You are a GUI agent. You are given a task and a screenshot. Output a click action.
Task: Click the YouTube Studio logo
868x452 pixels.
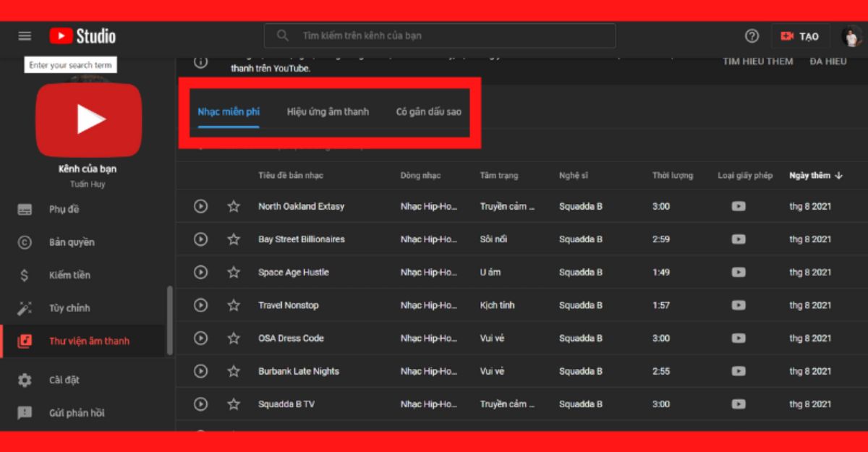tap(82, 36)
